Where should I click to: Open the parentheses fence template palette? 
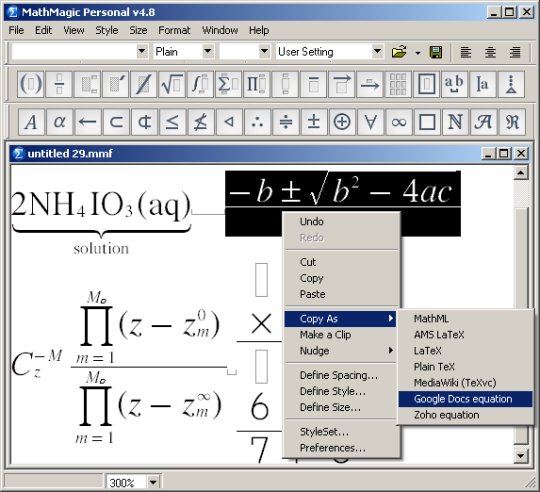[x=31, y=84]
